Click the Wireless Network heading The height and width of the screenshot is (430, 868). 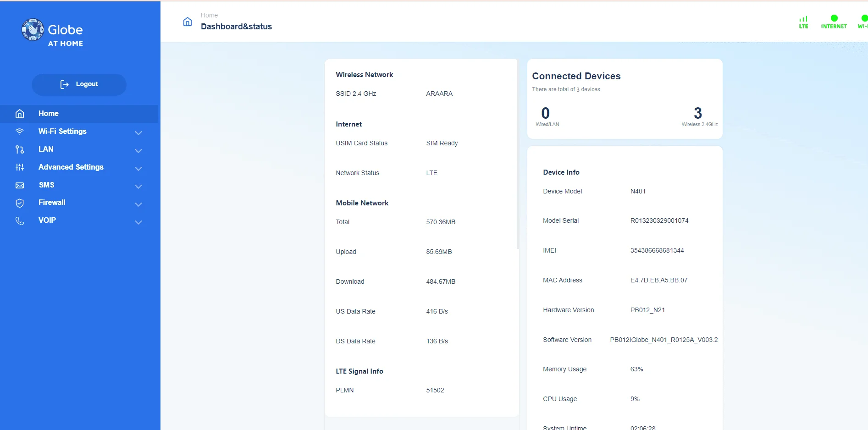(364, 75)
